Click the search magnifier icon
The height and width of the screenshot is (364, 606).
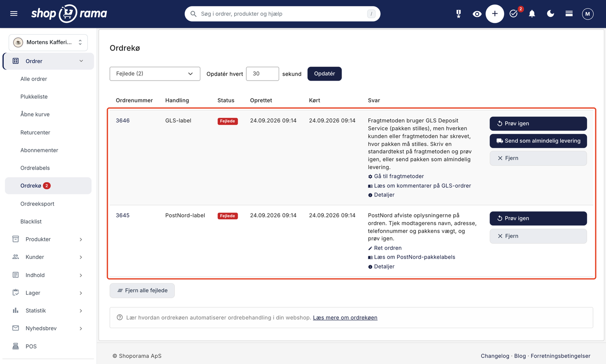(194, 14)
